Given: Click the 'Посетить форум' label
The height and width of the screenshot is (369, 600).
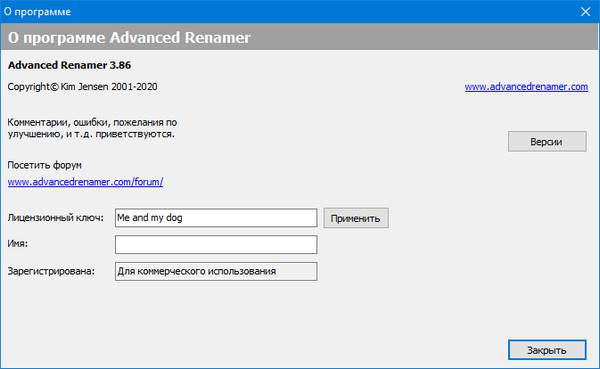Looking at the screenshot, I should (x=44, y=165).
